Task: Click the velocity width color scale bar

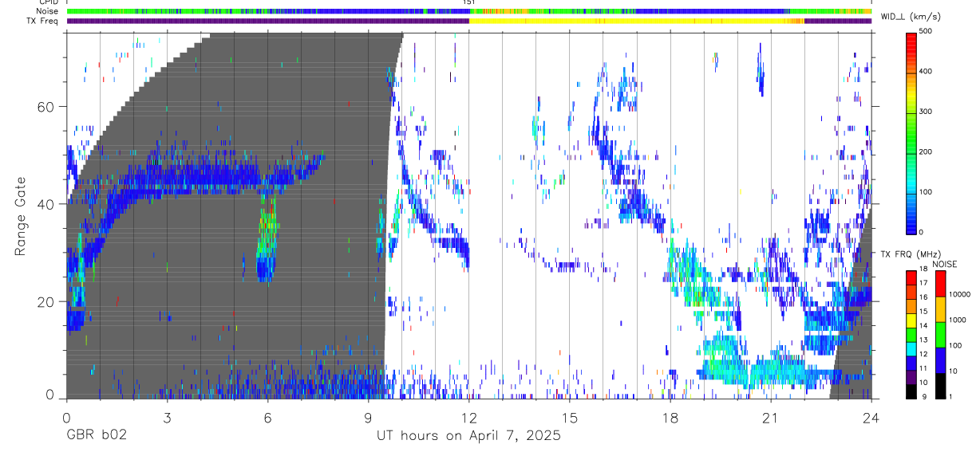Action: click(911, 132)
